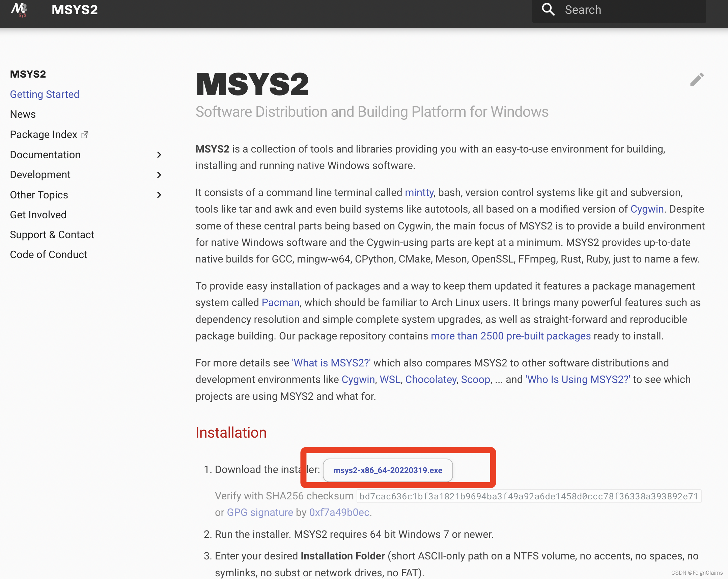Click the Scoop link
The height and width of the screenshot is (579, 728).
point(475,379)
